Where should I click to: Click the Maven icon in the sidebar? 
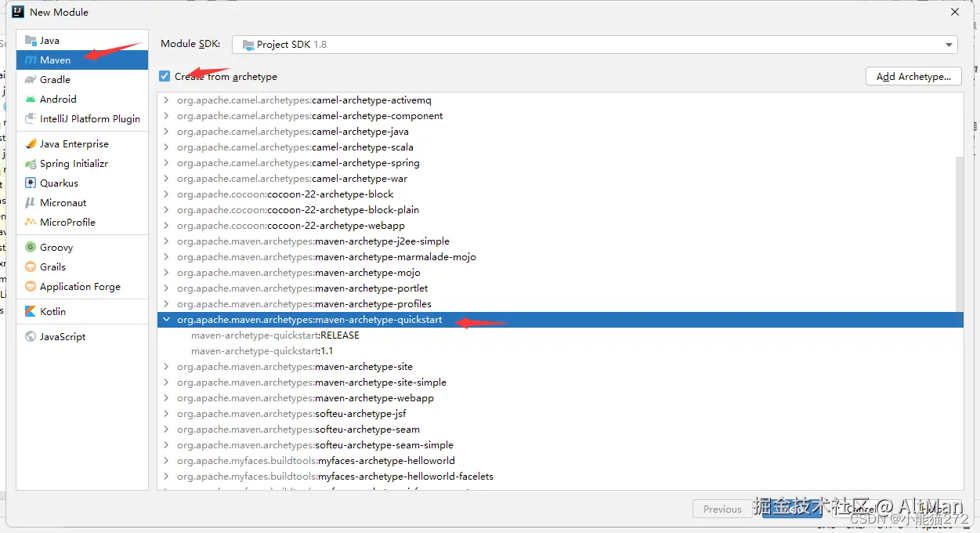pos(31,60)
